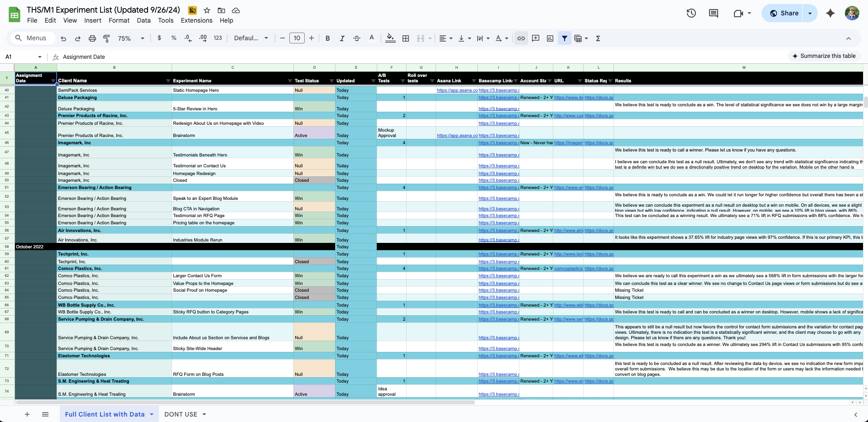Open the zoom level 75% dropdown

pos(131,38)
